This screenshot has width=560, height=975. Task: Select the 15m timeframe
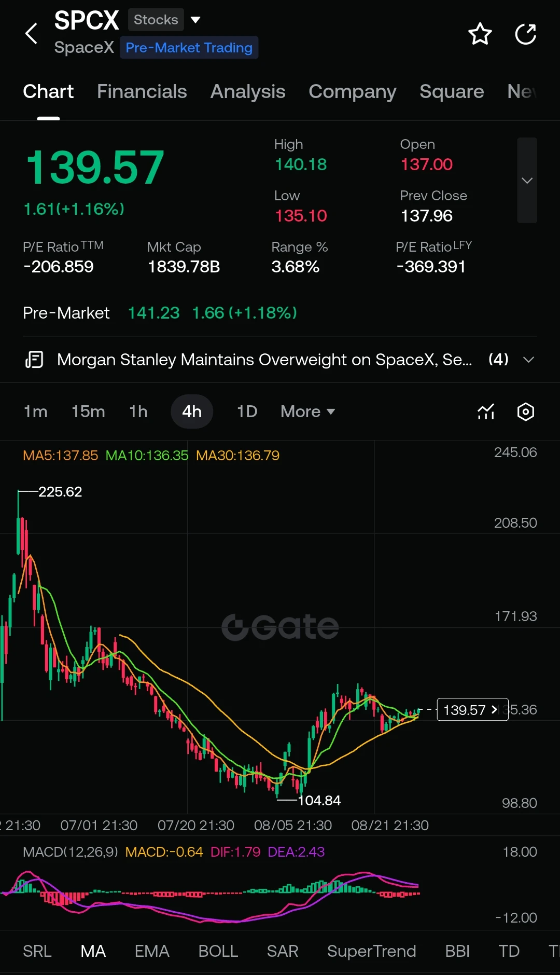[88, 411]
